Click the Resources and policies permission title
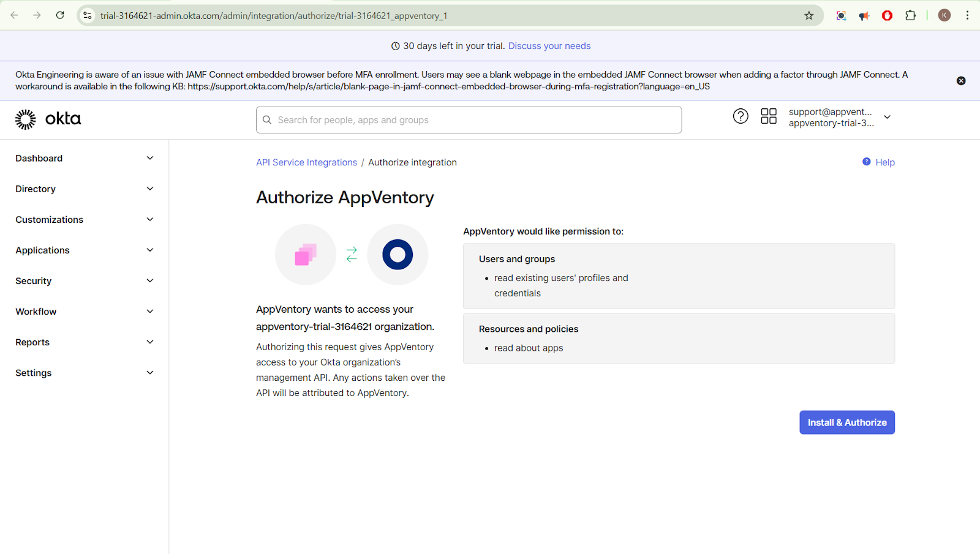This screenshot has height=554, width=980. click(529, 329)
